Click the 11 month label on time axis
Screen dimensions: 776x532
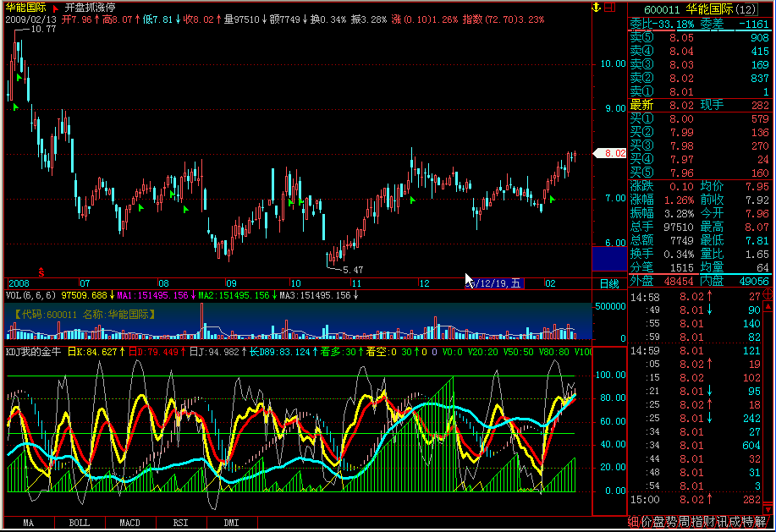(356, 283)
